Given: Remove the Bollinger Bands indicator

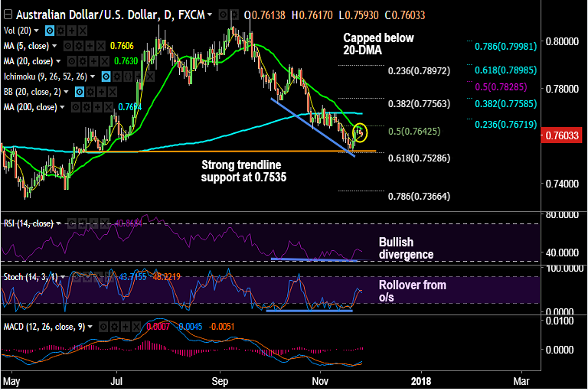Looking at the screenshot, I should tap(112, 92).
